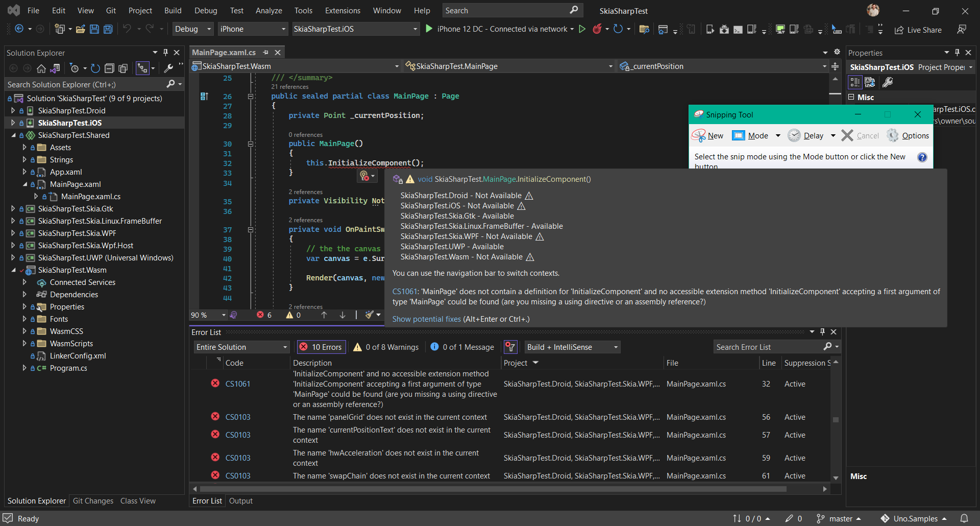Open the Extensions menu
This screenshot has height=526, width=980.
coord(342,10)
